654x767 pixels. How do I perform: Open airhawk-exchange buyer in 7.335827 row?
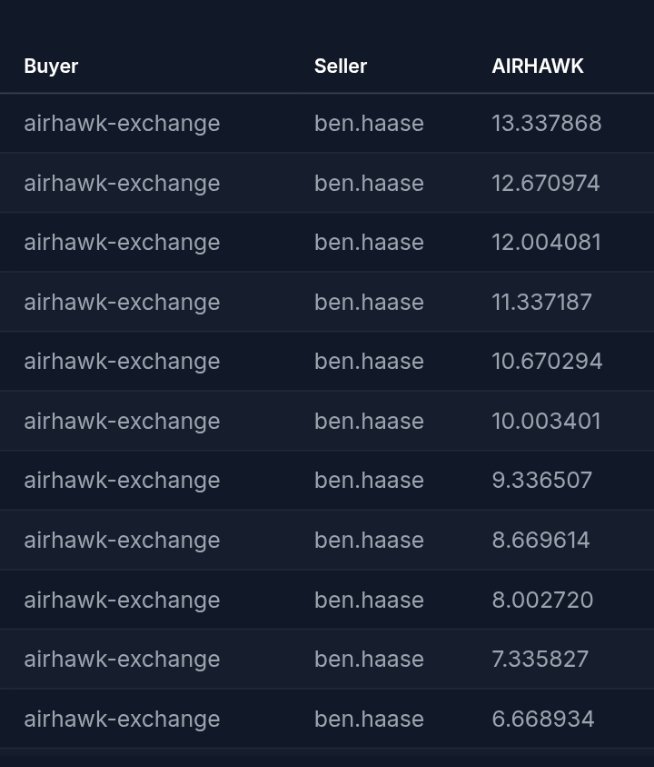122,659
